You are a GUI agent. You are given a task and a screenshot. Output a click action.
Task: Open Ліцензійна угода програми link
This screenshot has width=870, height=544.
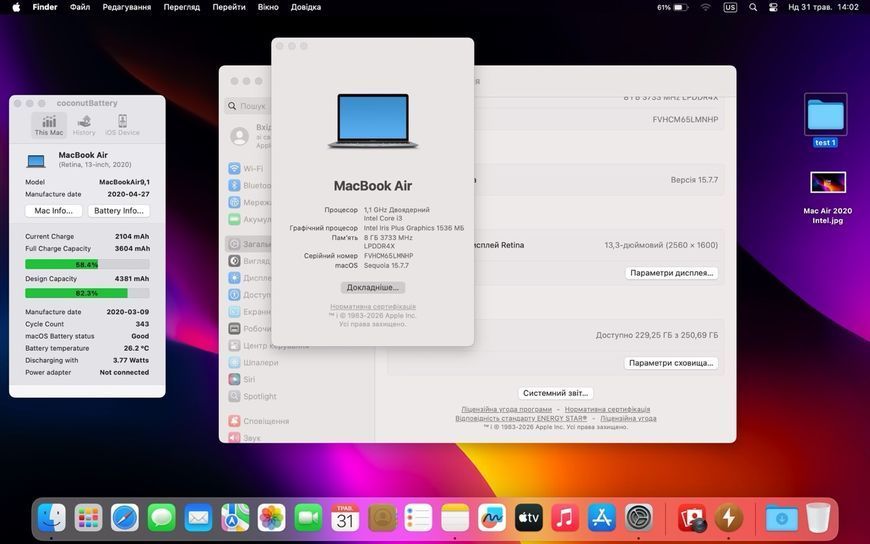click(x=507, y=409)
